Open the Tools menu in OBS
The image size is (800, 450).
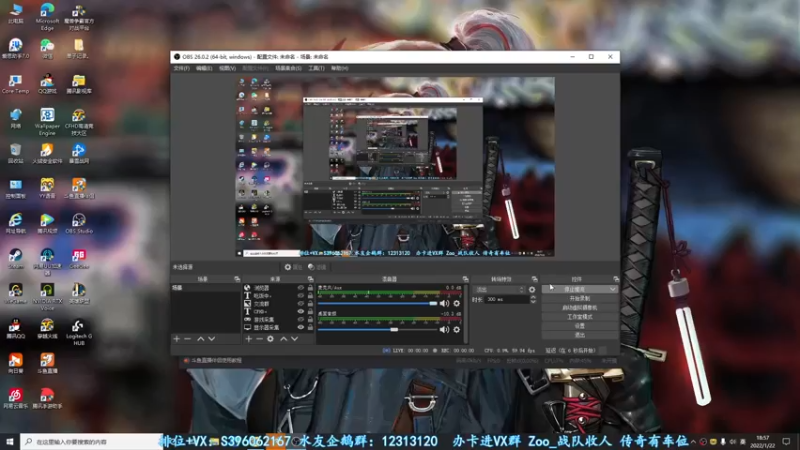point(316,68)
